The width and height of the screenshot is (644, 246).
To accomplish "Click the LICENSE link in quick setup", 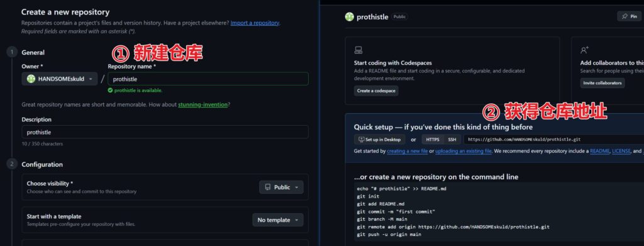I will 621,151.
